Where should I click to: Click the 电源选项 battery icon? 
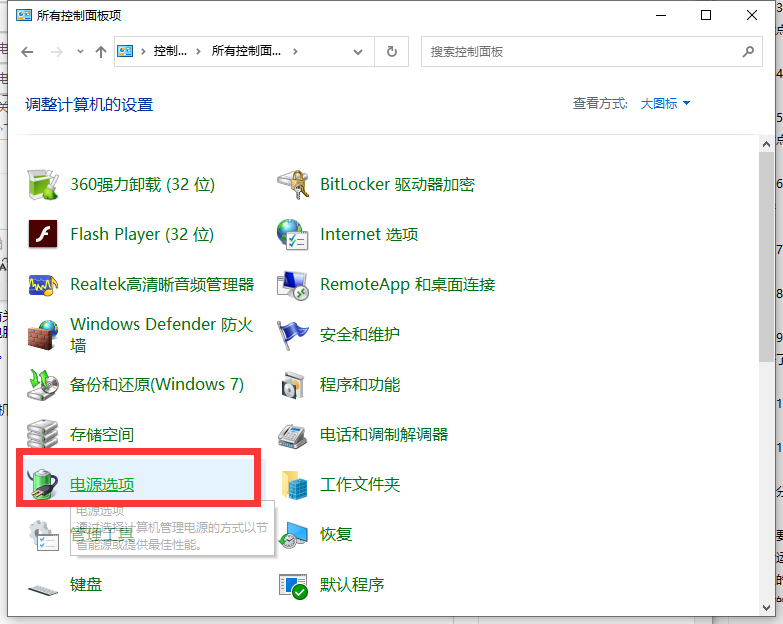(x=43, y=484)
